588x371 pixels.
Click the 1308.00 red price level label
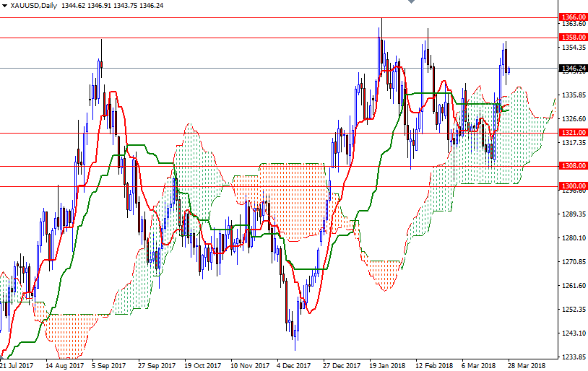click(573, 165)
